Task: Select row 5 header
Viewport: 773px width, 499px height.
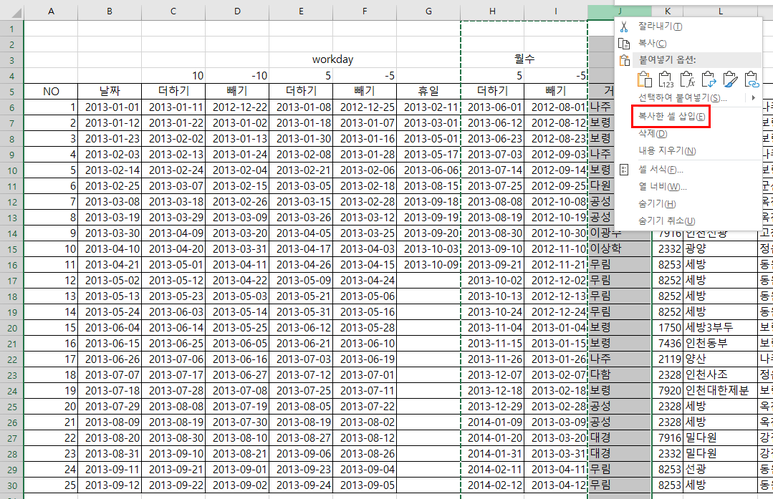Action: (12, 92)
